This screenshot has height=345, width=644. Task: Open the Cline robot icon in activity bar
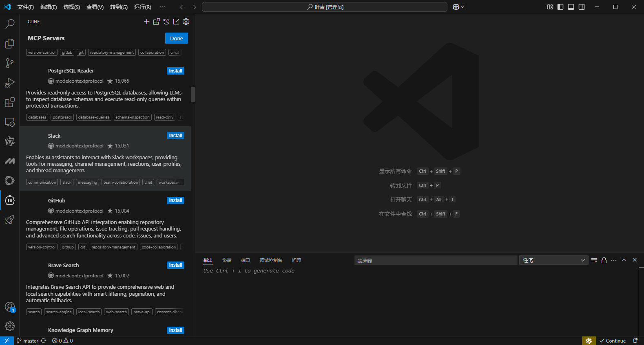pos(10,200)
